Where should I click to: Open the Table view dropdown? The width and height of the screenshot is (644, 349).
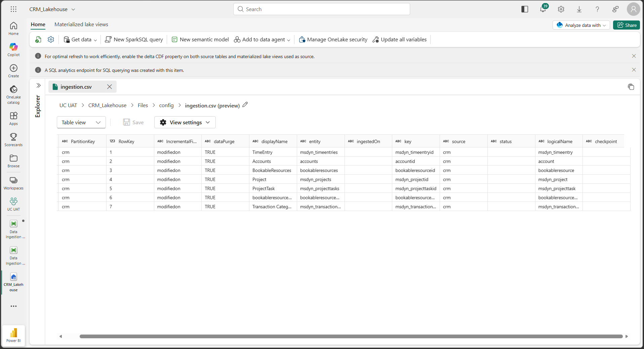click(x=81, y=122)
